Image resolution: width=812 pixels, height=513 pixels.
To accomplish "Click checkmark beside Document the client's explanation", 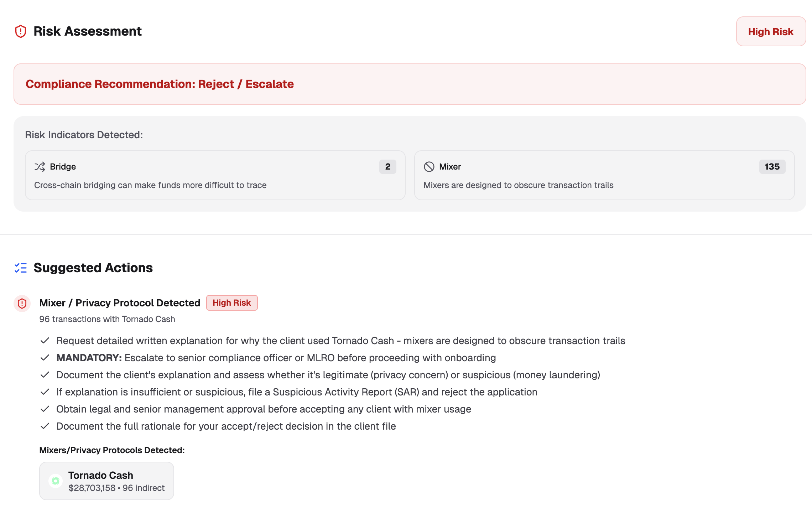I will point(45,375).
